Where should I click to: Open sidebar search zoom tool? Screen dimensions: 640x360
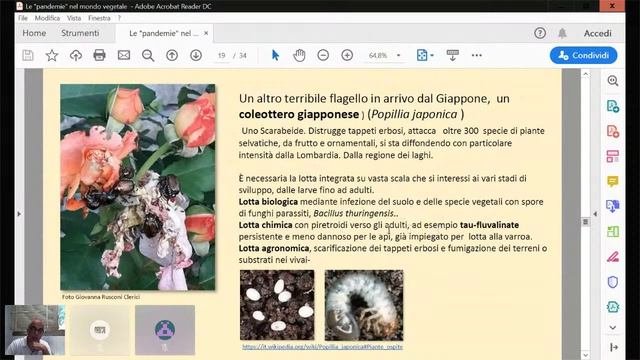613,81
